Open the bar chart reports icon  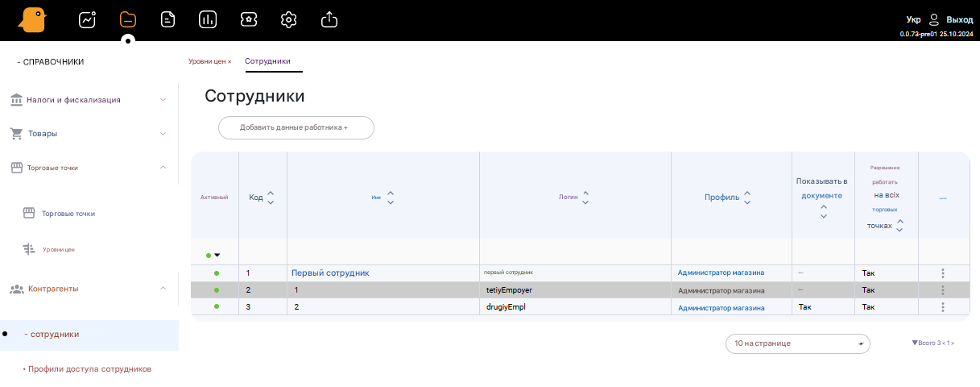point(208,20)
